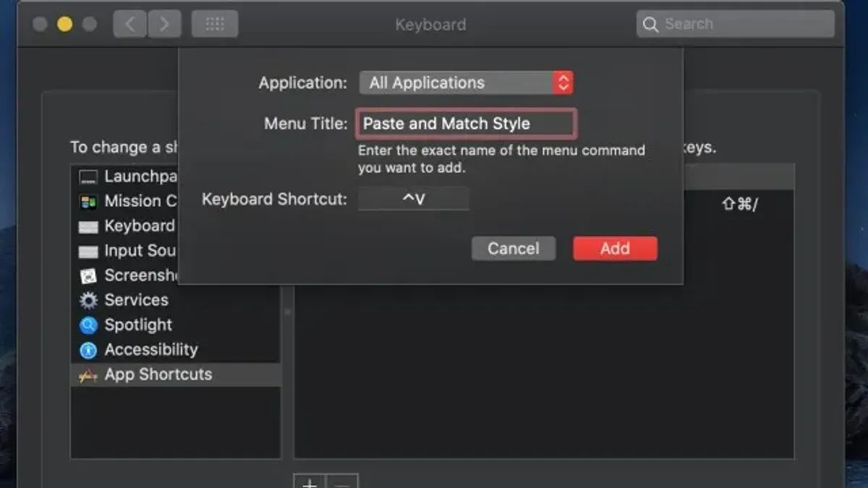Click the search magnifier icon
Screen dimensions: 868x488
click(651, 25)
